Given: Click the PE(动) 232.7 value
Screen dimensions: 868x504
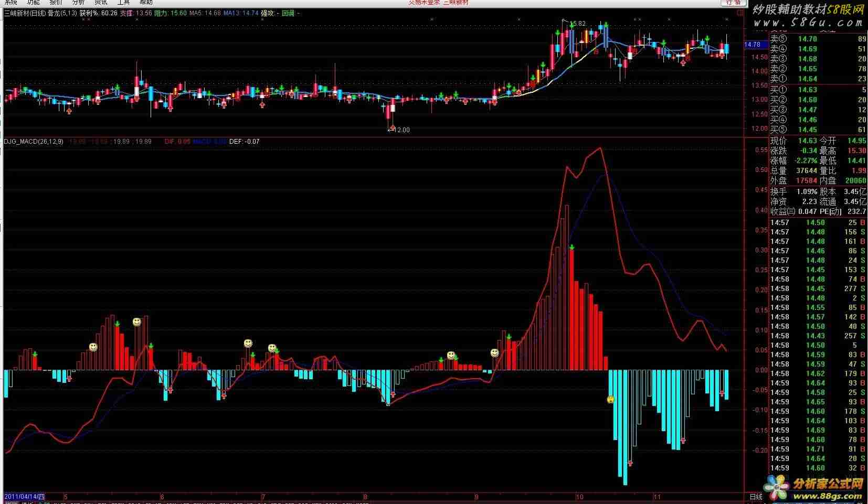Looking at the screenshot, I should [x=858, y=211].
